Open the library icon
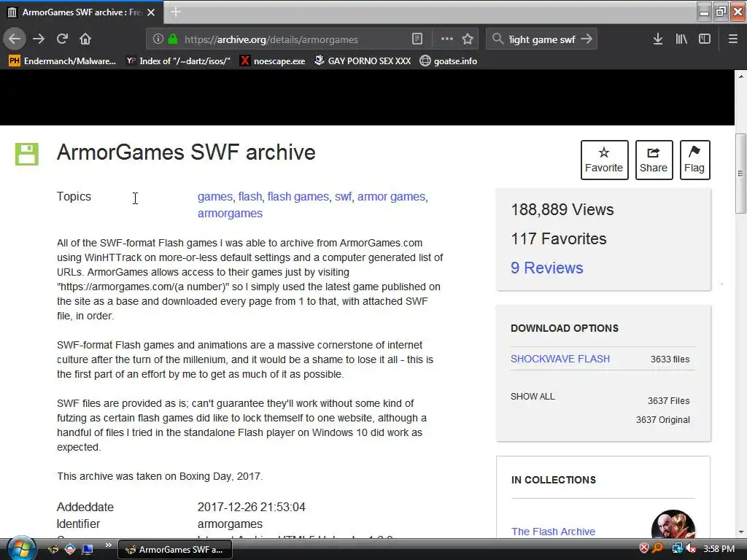The width and height of the screenshot is (747, 560). [x=681, y=39]
